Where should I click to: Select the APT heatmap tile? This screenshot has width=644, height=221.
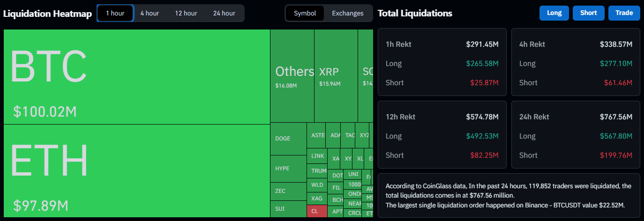tap(336, 211)
